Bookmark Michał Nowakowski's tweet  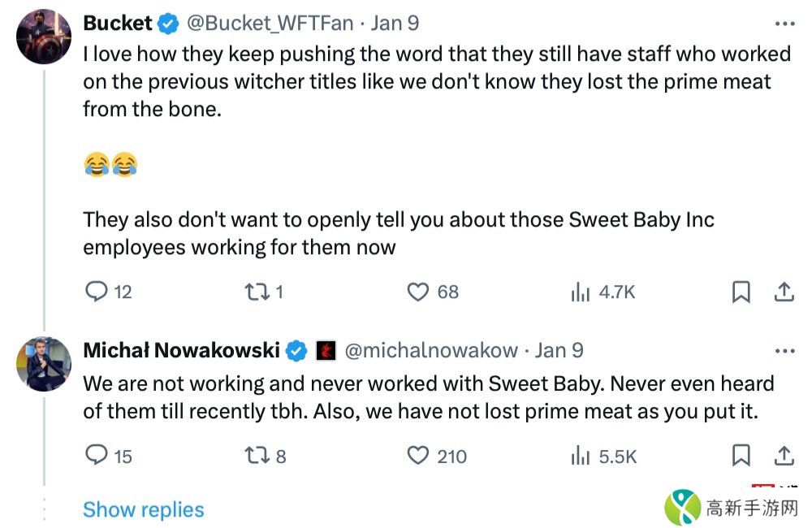point(741,457)
